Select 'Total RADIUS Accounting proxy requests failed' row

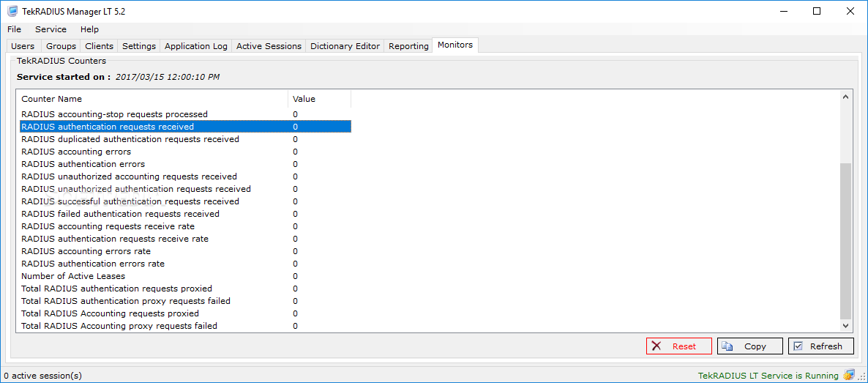pyautogui.click(x=185, y=326)
